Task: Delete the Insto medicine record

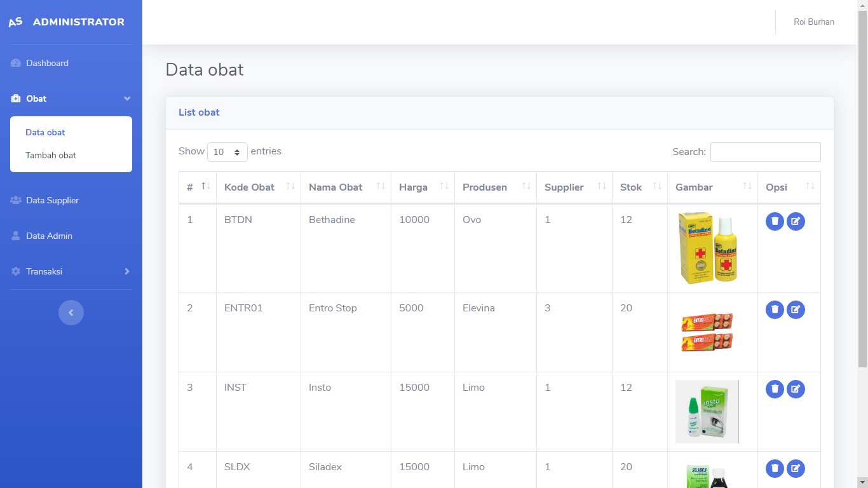Action: pos(775,389)
